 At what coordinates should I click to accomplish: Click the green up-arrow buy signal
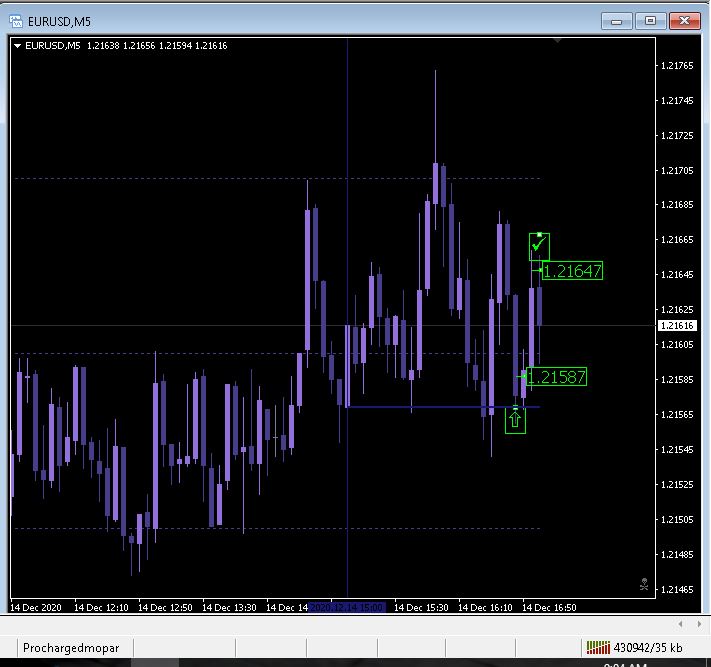(515, 420)
